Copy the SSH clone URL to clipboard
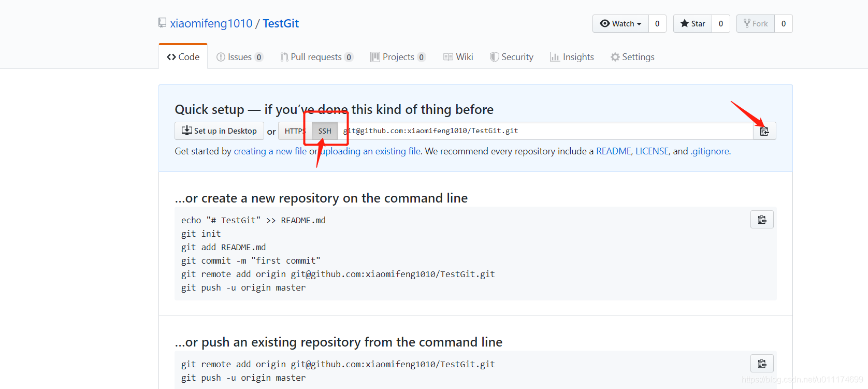This screenshot has height=389, width=868. click(x=764, y=131)
